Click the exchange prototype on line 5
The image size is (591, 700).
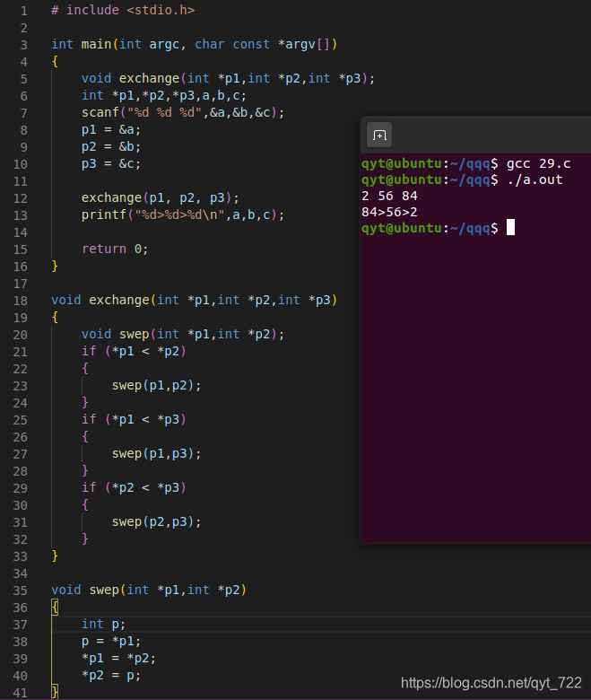[228, 79]
